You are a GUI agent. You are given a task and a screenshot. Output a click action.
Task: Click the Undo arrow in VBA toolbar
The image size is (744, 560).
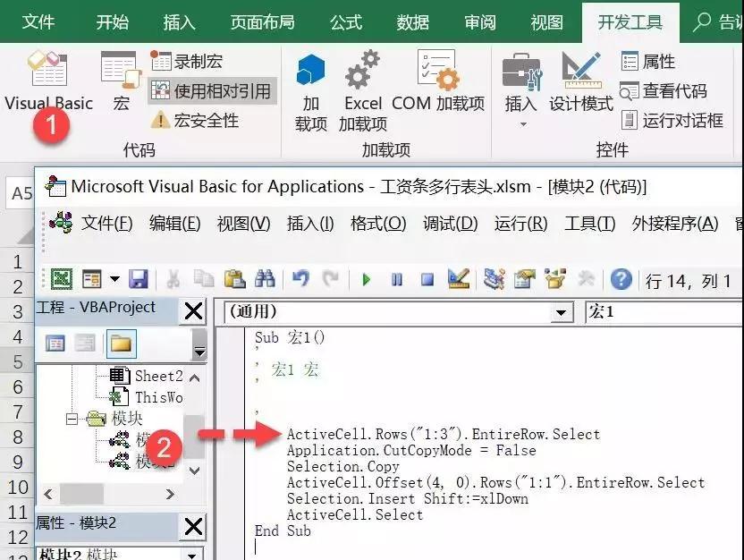(x=300, y=279)
